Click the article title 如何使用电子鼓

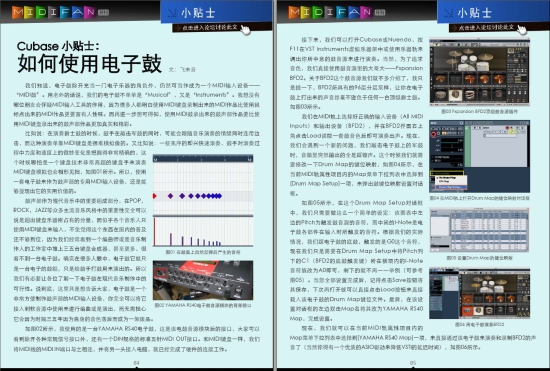pos(89,63)
